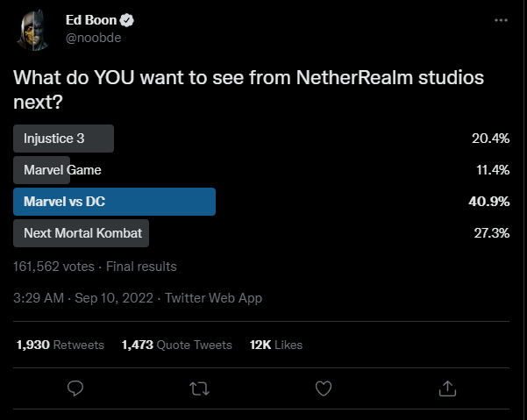
Task: Open the @noobde handle link
Action: (x=94, y=38)
